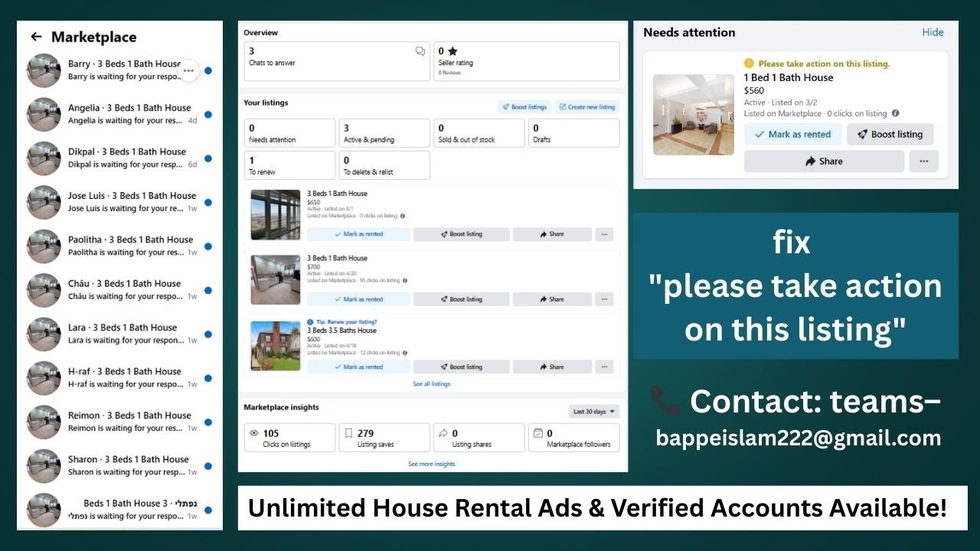Open more options for $560 listing

point(924,161)
